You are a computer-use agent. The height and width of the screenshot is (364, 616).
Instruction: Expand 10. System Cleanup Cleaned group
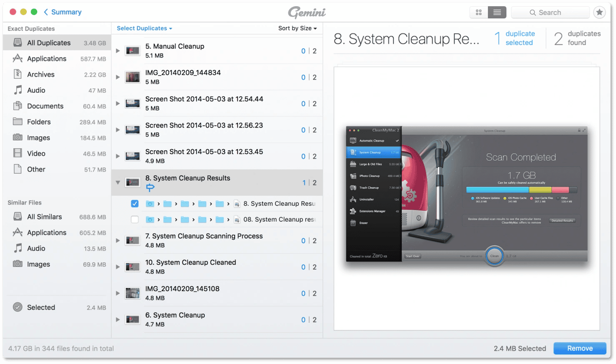tap(118, 267)
